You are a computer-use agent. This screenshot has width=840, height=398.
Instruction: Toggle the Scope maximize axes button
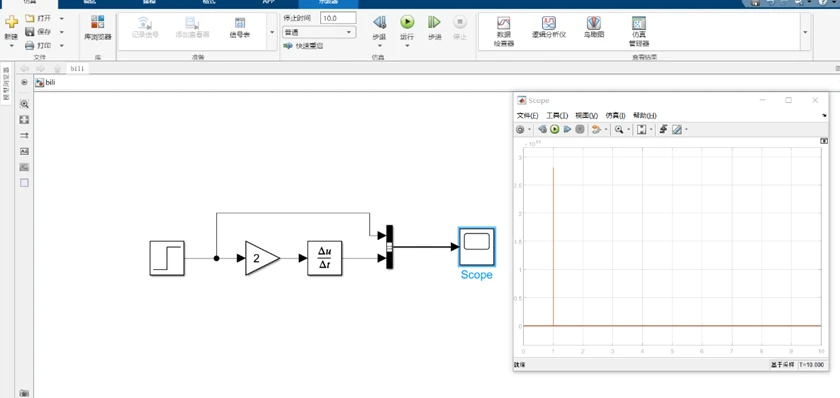824,141
